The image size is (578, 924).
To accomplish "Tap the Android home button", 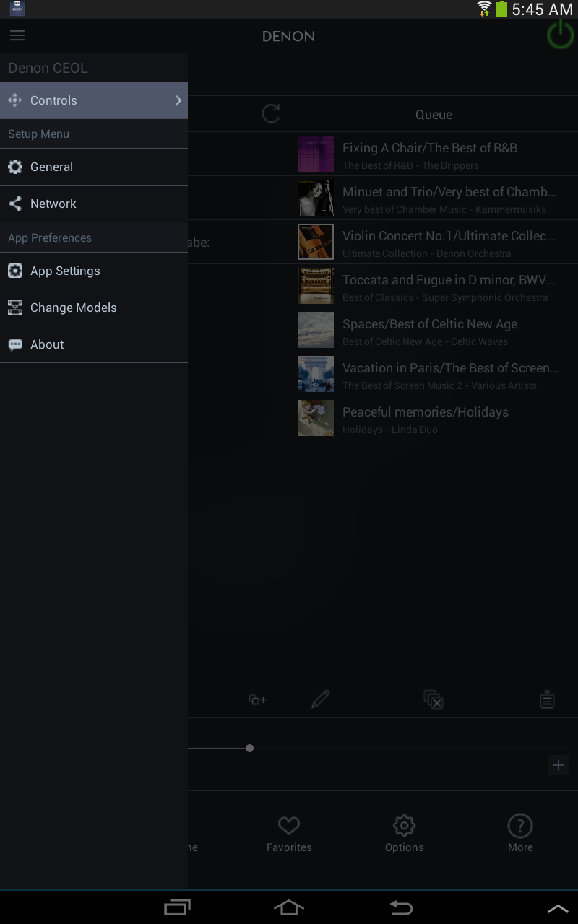I will (x=289, y=907).
